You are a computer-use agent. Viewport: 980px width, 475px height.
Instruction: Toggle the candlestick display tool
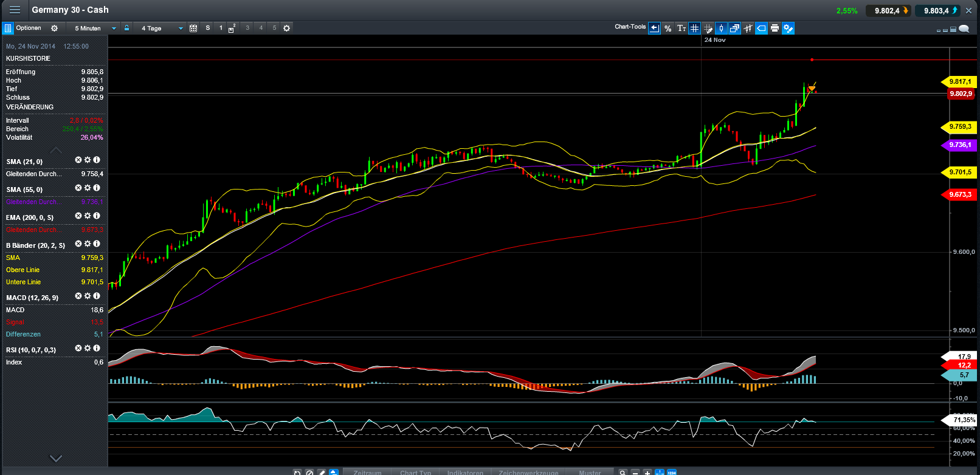tap(722, 28)
